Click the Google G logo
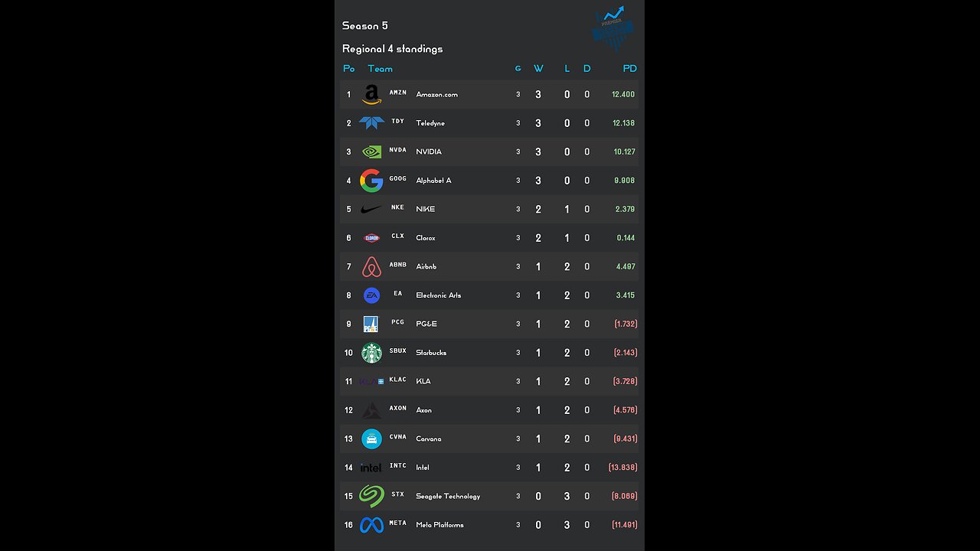This screenshot has width=980, height=551. point(371,181)
